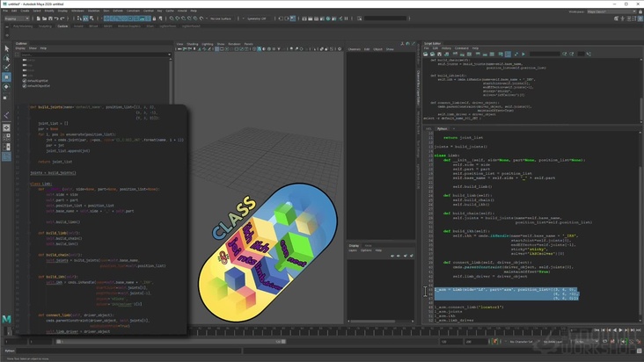Click the Maya logo icon bottom-left
The width and height of the screenshot is (644, 362).
coord(7,320)
